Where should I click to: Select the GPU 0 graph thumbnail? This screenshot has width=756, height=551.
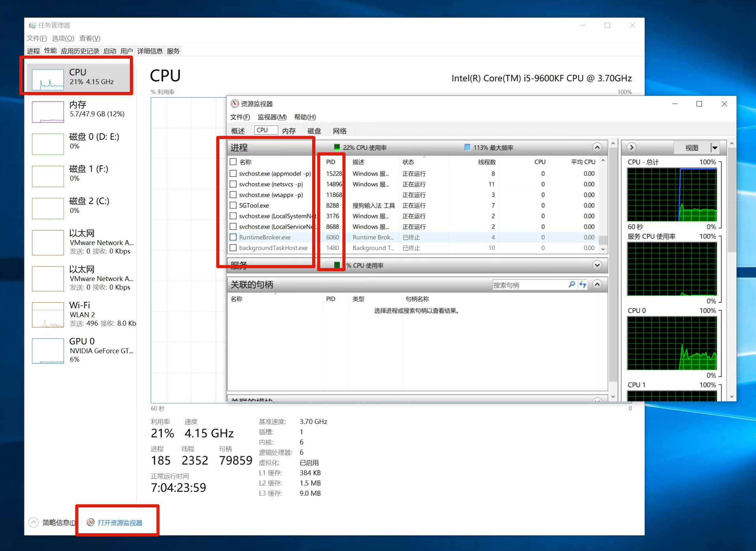point(48,351)
